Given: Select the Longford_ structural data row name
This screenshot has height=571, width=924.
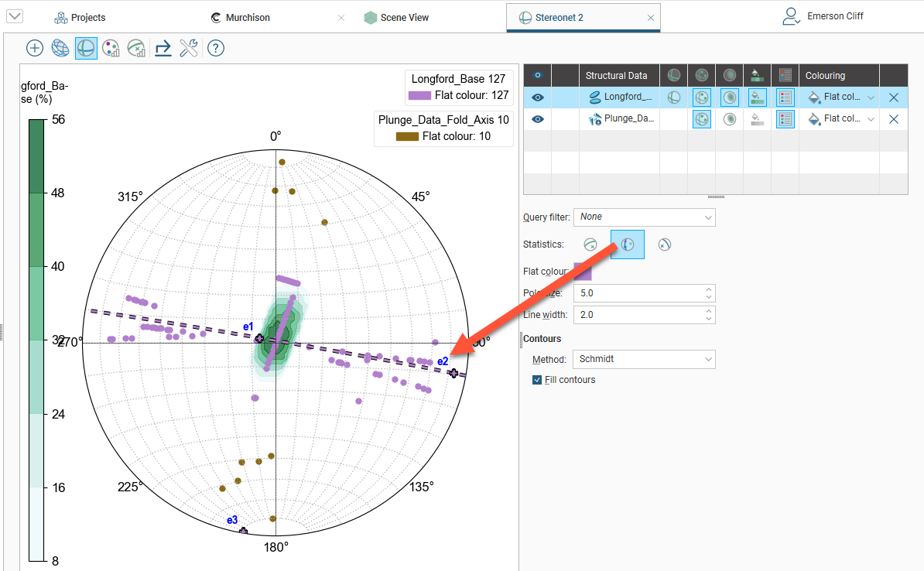Looking at the screenshot, I should [628, 97].
